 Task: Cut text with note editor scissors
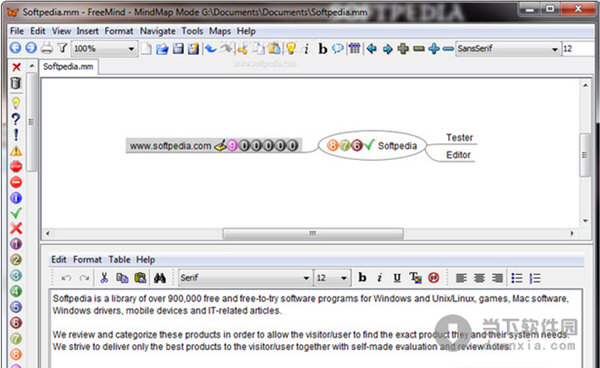pos(104,278)
